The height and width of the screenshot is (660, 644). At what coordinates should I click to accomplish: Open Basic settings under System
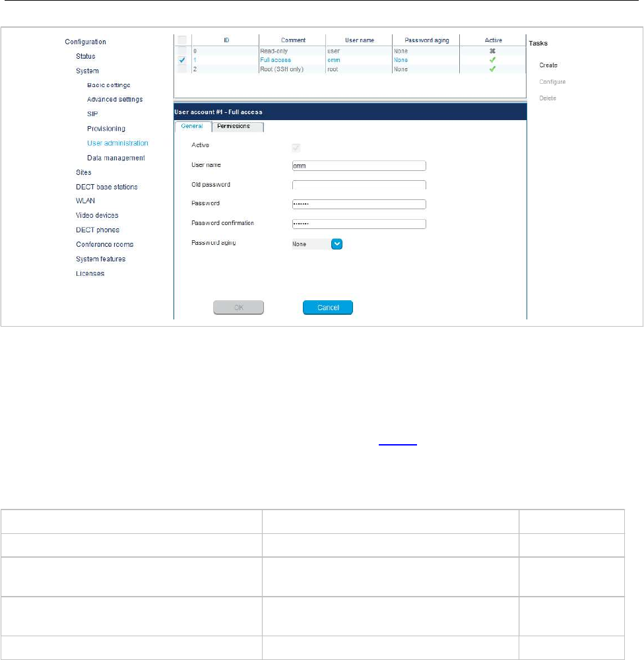109,85
